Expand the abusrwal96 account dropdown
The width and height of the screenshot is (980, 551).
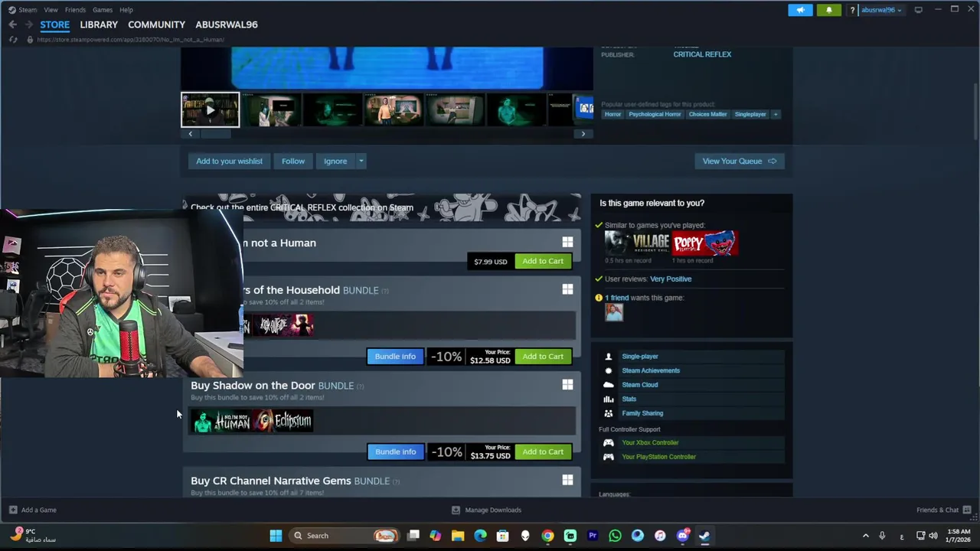881,10
